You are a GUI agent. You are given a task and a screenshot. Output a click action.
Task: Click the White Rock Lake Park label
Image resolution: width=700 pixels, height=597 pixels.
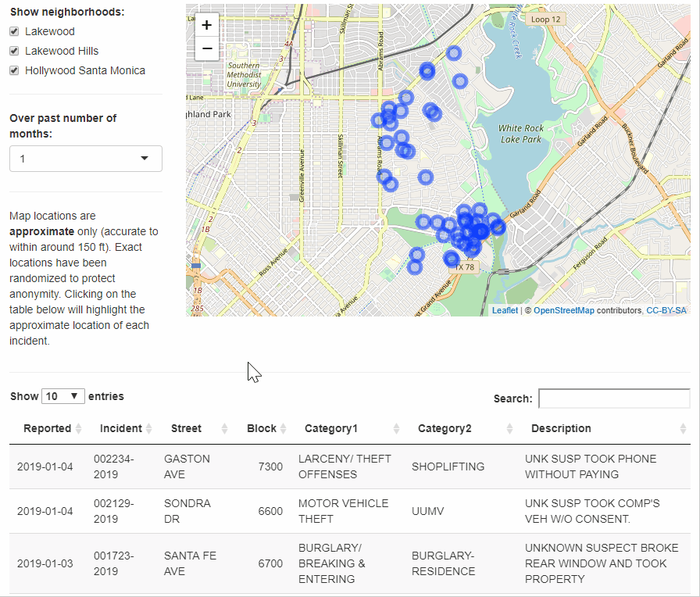point(521,134)
